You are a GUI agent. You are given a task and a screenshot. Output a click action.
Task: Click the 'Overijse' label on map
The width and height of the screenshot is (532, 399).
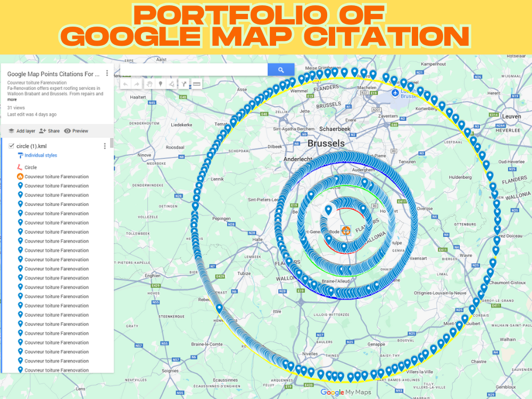pos(425,209)
